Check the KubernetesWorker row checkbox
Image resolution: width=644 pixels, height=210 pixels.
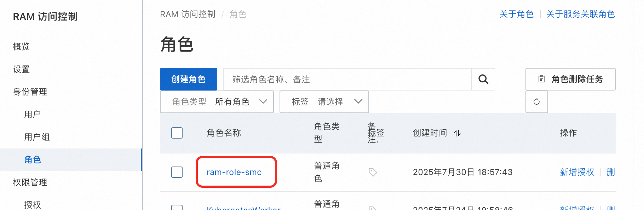pos(177,208)
